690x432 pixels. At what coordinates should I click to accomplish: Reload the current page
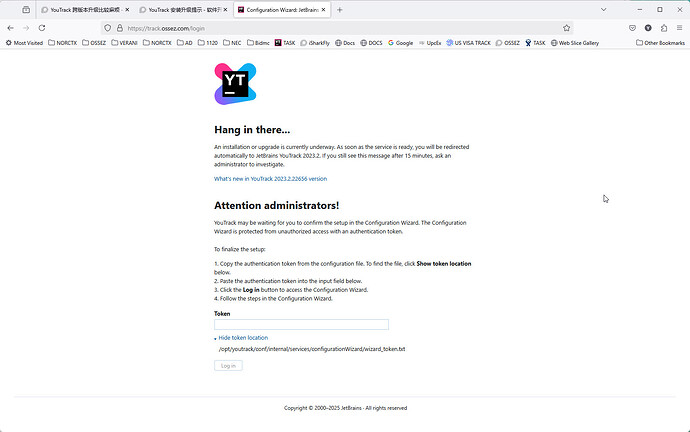[x=42, y=28]
